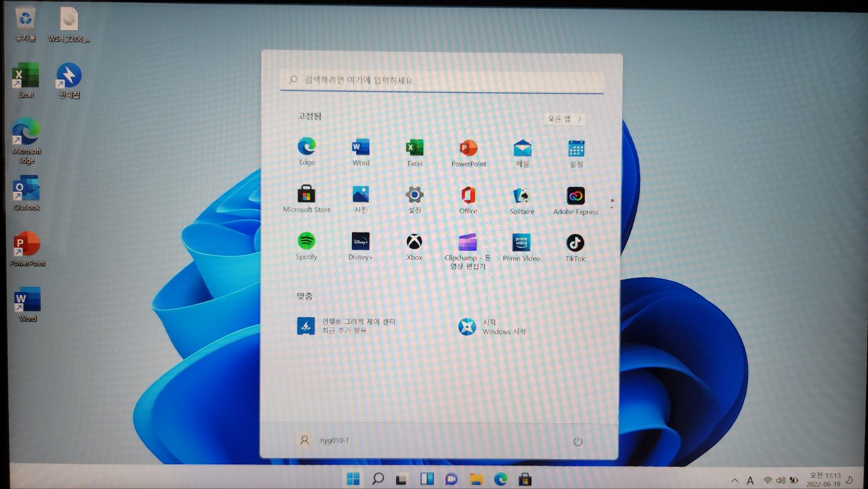Open the volume control in the system tray
Image resolution: width=868 pixels, height=489 pixels.
[781, 481]
